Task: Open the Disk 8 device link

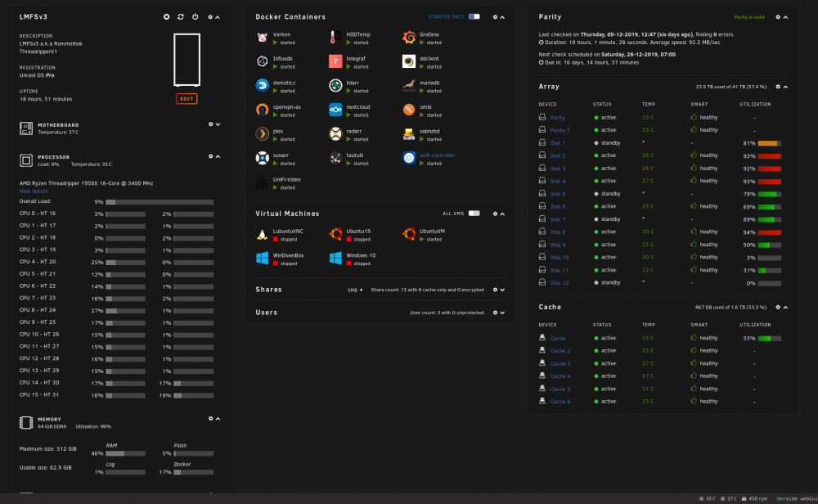Action: click(558, 232)
